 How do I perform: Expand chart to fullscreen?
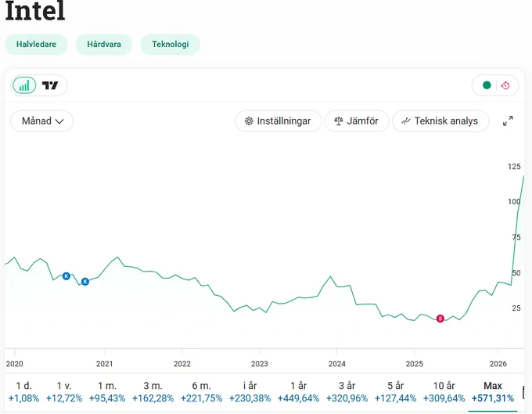(x=508, y=121)
